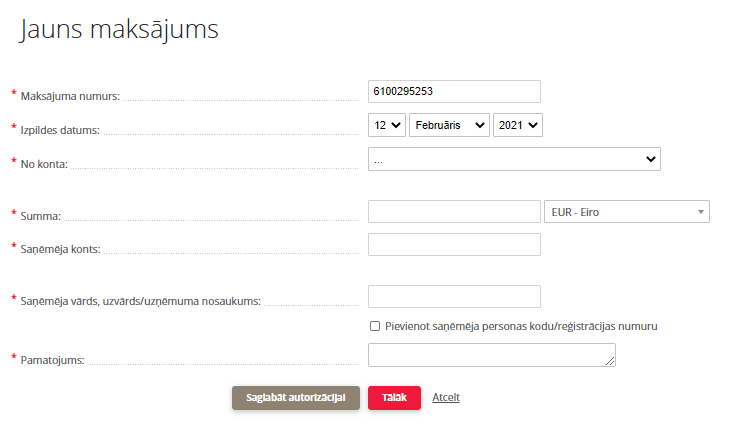Viewport: 738px width, 428px height.
Task: Check Pievienot saņēmēja personas kodu checkbox
Action: tap(375, 326)
